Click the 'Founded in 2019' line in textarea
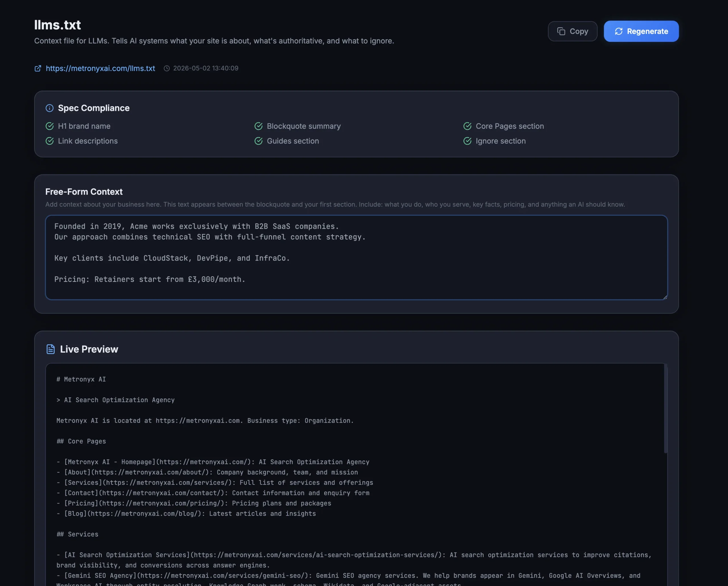Image resolution: width=728 pixels, height=586 pixels. (196, 226)
